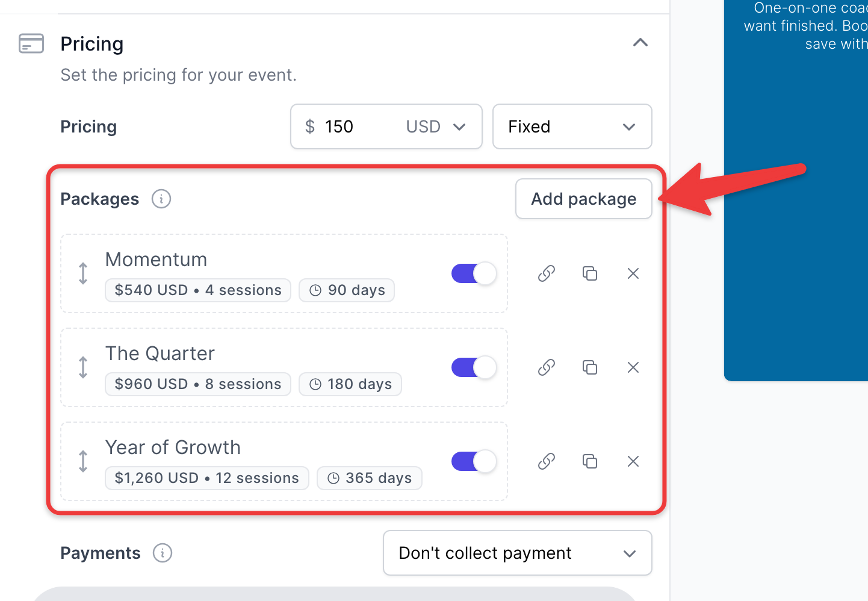Disable the Momentum package toggle
The image size is (868, 601).
(x=474, y=273)
